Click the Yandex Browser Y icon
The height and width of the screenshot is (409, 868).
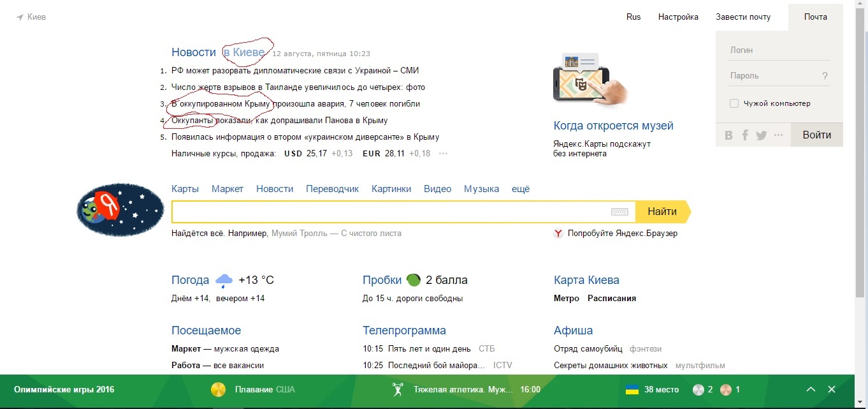click(558, 234)
